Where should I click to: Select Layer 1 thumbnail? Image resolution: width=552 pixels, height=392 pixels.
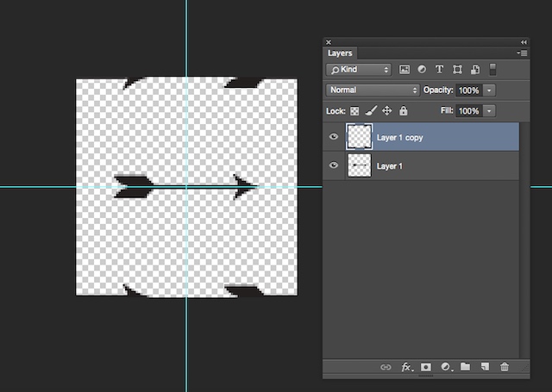click(359, 165)
